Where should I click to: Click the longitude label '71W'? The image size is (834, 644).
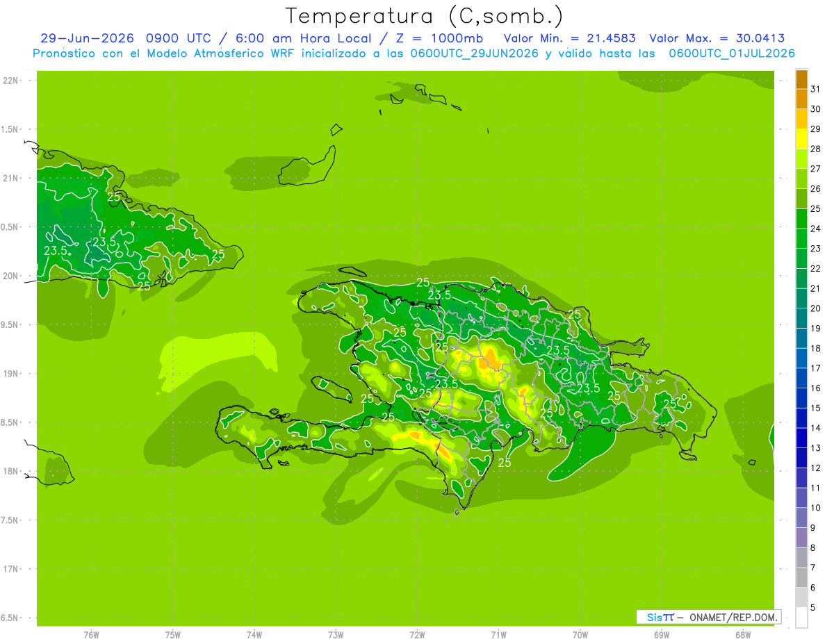click(498, 635)
